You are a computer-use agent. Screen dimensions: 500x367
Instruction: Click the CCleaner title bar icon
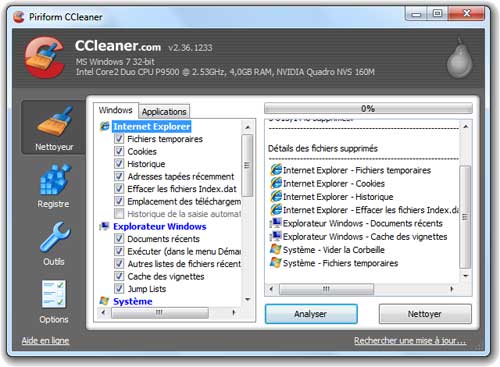click(19, 17)
